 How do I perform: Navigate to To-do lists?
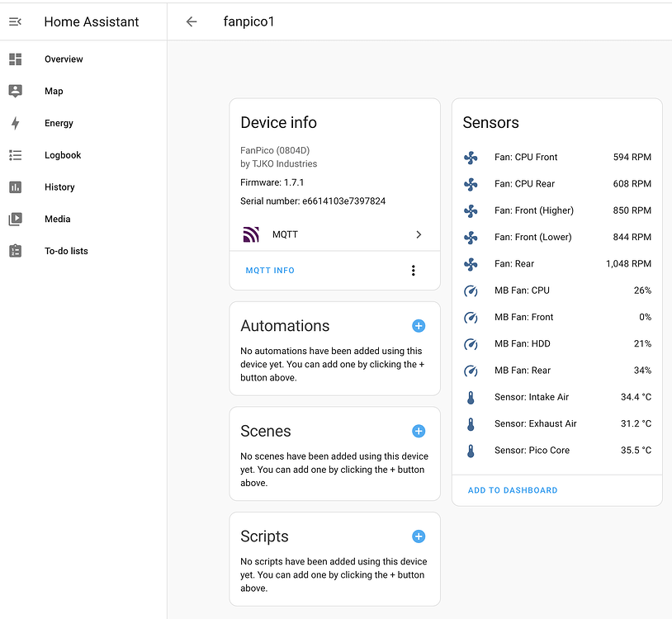pos(66,251)
